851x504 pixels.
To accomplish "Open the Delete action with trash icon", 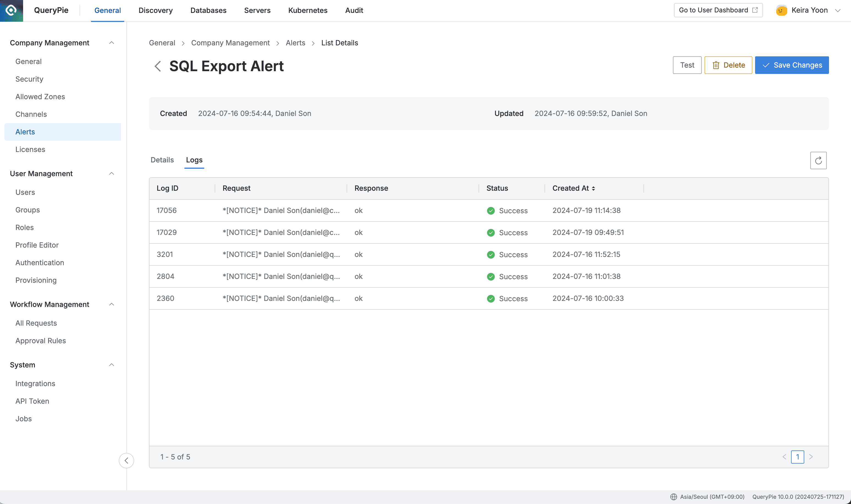I will [x=728, y=65].
